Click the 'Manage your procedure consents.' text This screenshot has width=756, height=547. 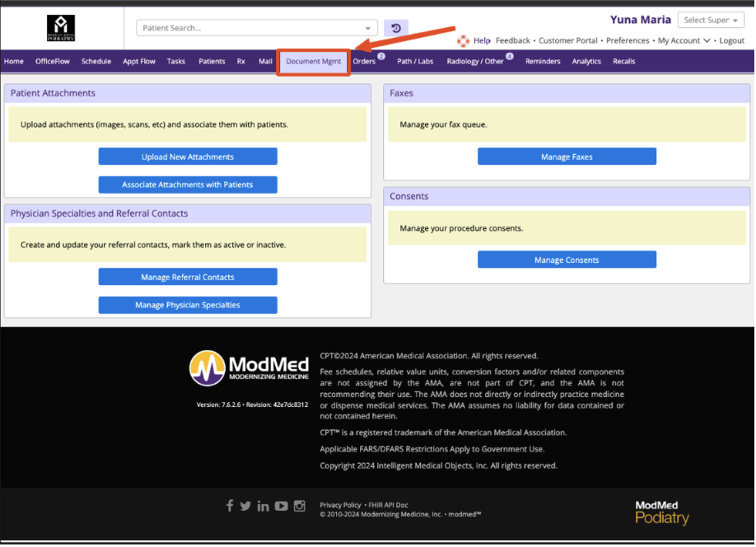point(461,228)
